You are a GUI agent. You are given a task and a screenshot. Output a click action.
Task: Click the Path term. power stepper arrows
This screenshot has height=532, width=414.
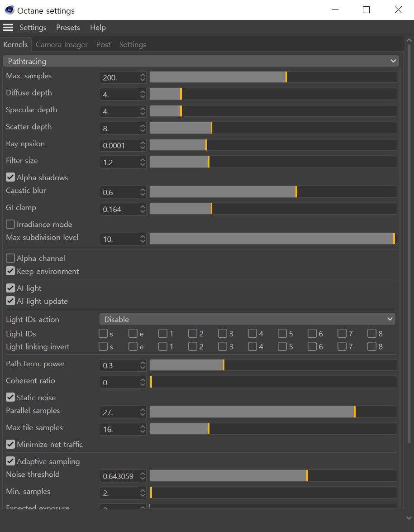coord(143,365)
